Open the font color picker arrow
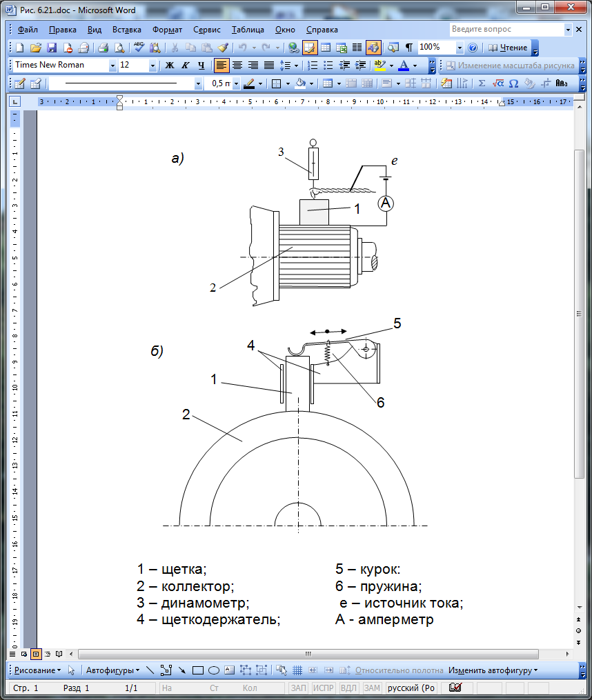Viewport: 592px width, 700px height. point(415,66)
